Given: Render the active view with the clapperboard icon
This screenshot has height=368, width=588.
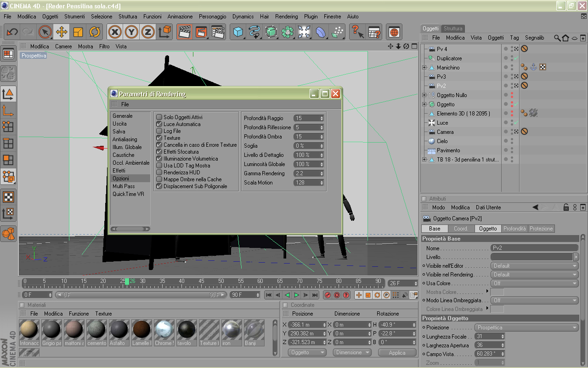Looking at the screenshot, I should point(185,32).
